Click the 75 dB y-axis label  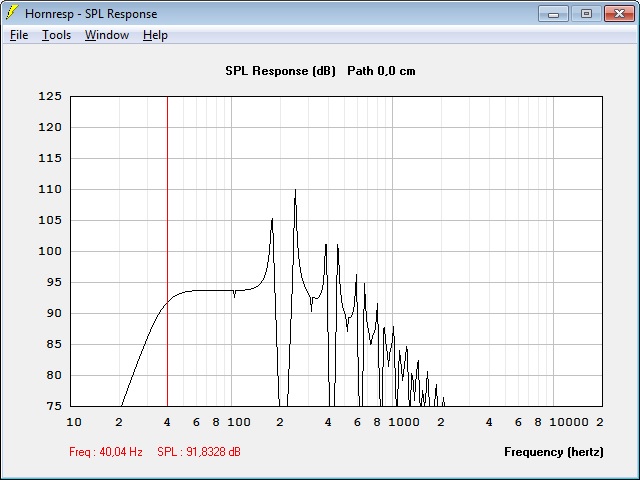(53, 406)
